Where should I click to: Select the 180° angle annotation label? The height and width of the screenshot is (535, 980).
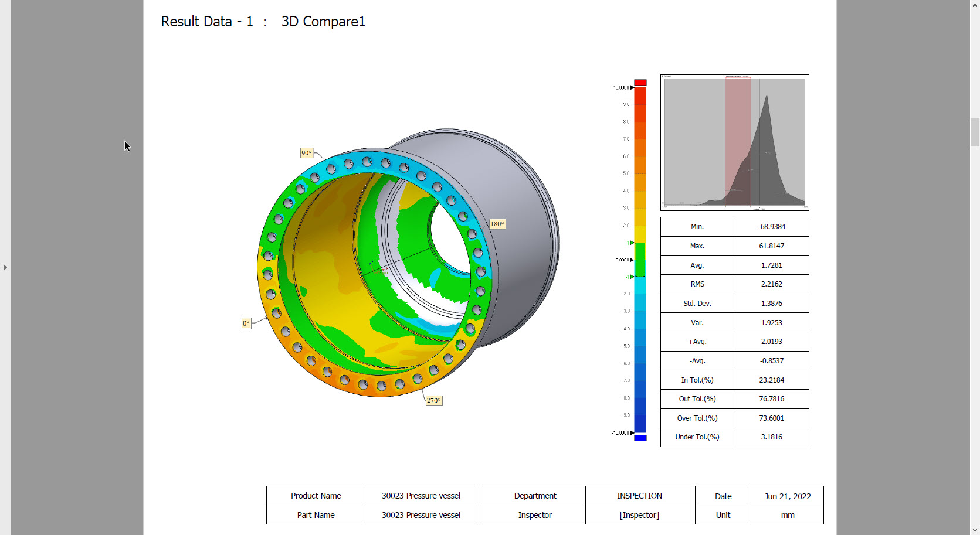(497, 224)
